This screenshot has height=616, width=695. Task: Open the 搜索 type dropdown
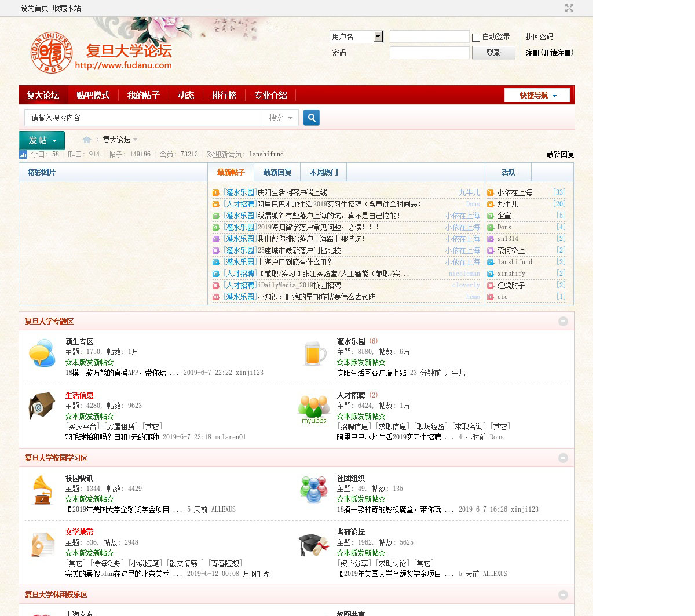pos(281,118)
